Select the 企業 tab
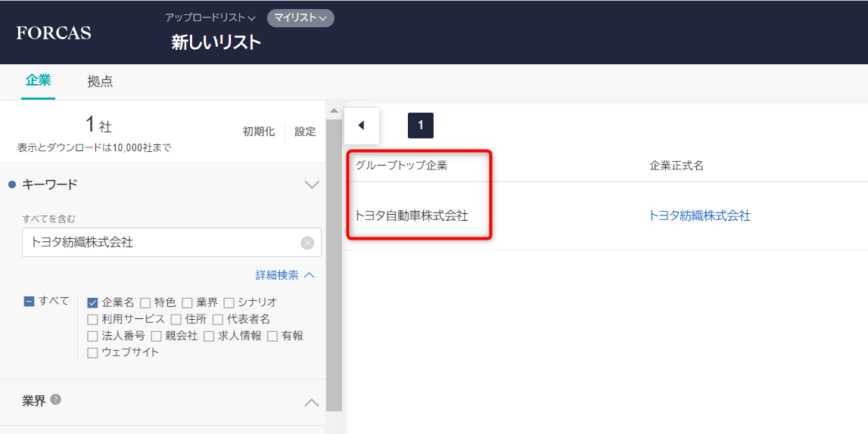Image resolution: width=868 pixels, height=434 pixels. click(x=38, y=81)
